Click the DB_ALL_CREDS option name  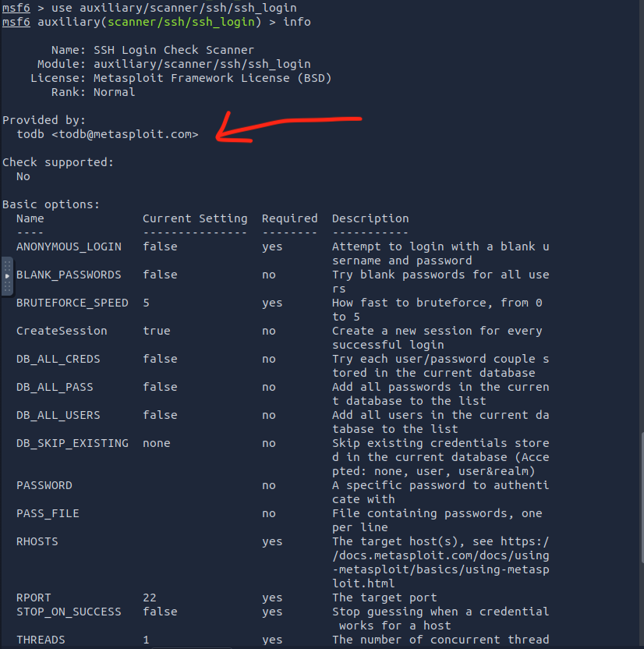click(x=58, y=359)
